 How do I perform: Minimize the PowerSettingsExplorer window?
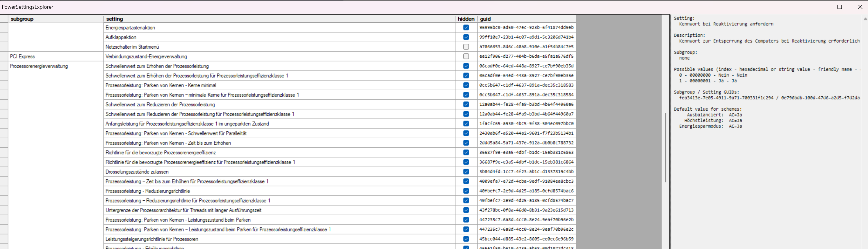click(820, 7)
